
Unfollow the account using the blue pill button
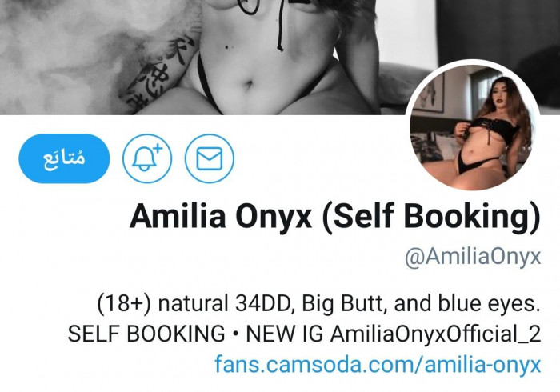coord(64,158)
